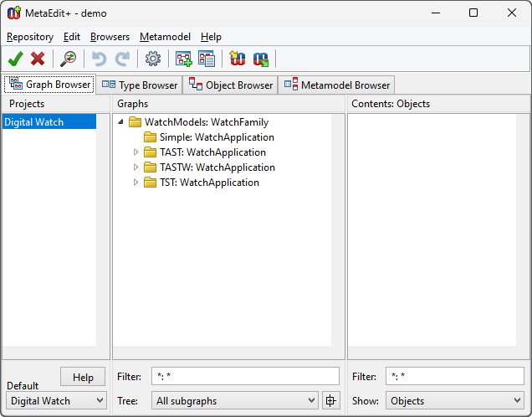The image size is (532, 417).
Task: Click the Contents: Objects header
Action: (438, 104)
